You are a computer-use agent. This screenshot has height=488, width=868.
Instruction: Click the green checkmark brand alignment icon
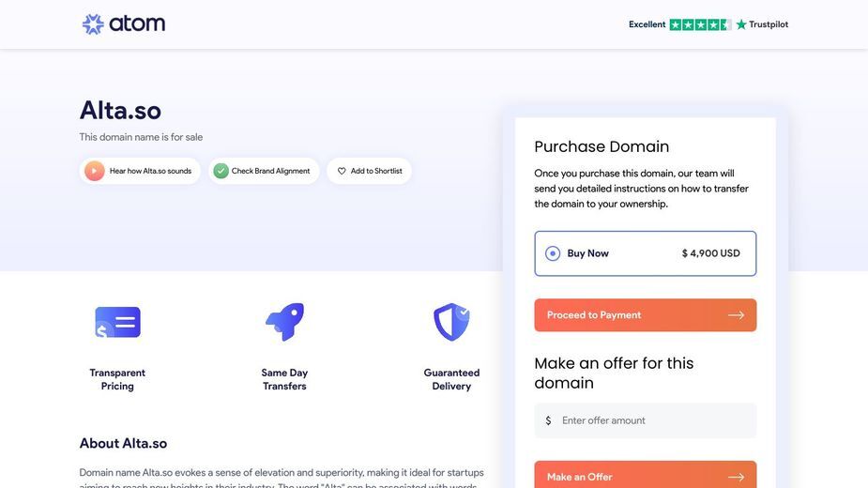click(221, 171)
